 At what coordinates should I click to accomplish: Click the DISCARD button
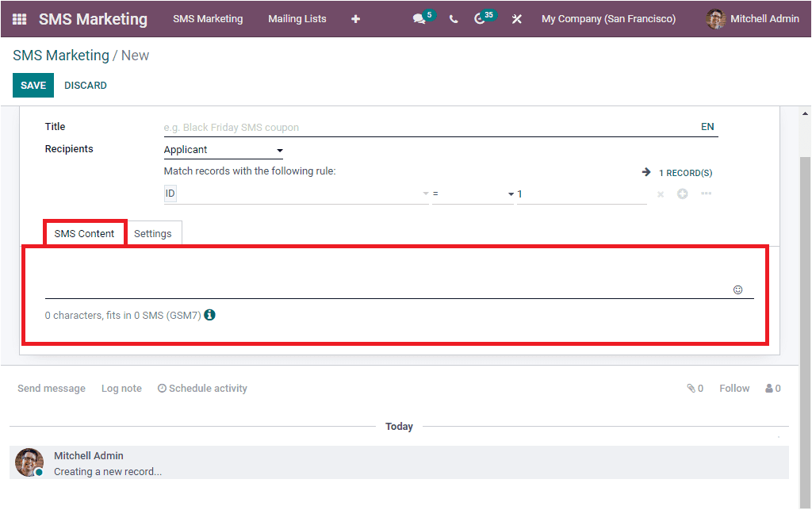coord(86,86)
